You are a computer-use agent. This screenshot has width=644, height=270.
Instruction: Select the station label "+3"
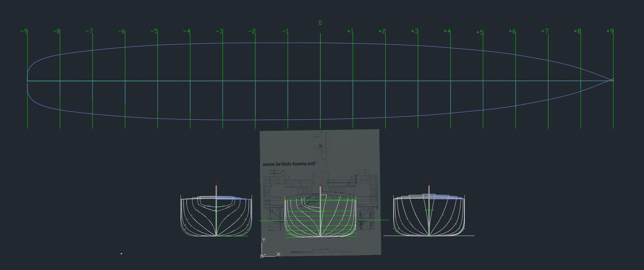415,31
